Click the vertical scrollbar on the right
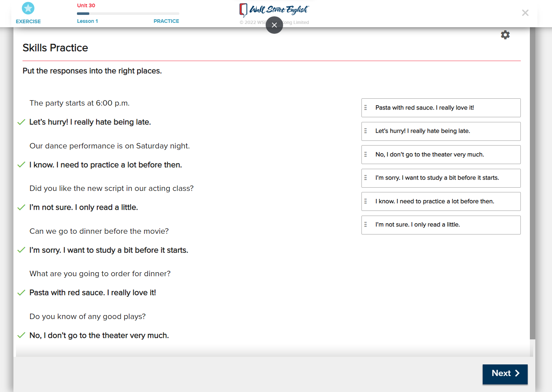The height and width of the screenshot is (392, 552). click(x=532, y=183)
